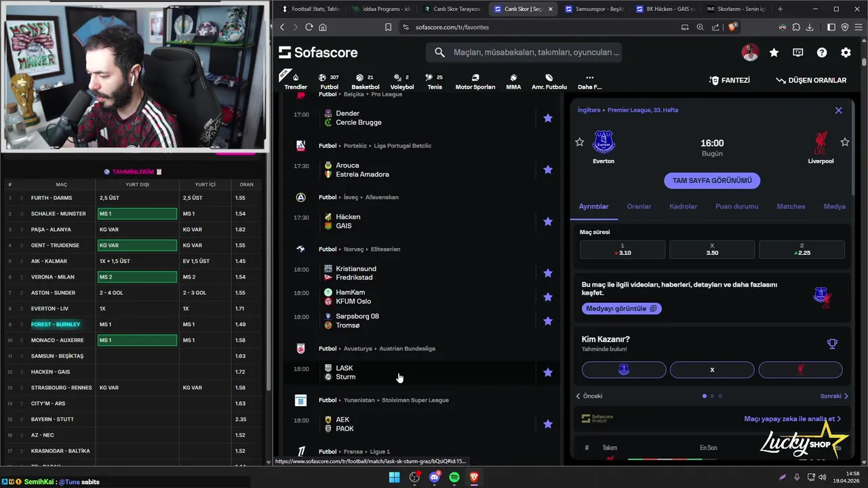Bookmark this page in browser toolbar
868x488 pixels.
[388, 27]
